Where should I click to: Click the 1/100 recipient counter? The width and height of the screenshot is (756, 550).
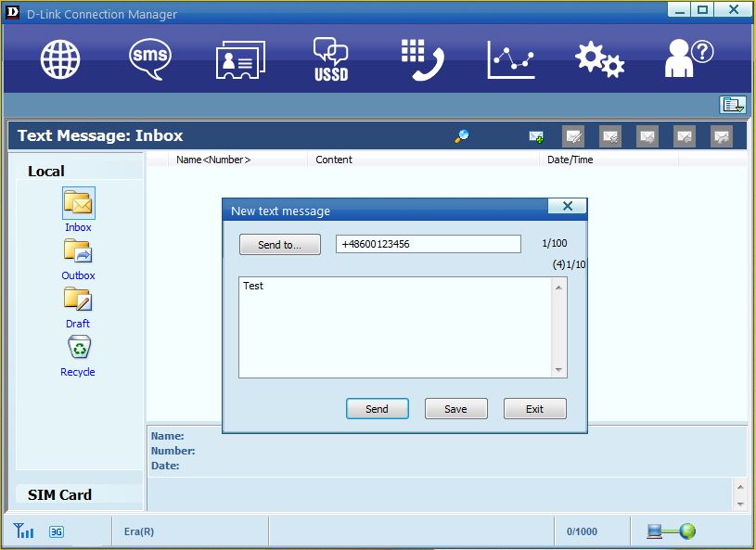(x=555, y=243)
